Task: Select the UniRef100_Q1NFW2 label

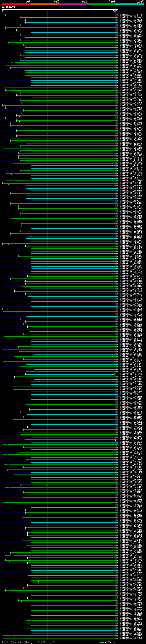Action: pos(131,603)
